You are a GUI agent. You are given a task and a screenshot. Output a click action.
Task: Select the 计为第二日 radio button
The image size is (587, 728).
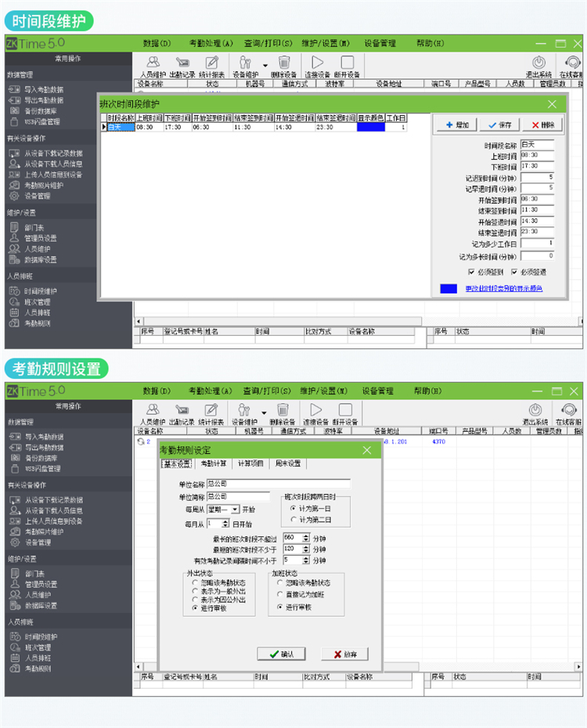point(293,519)
